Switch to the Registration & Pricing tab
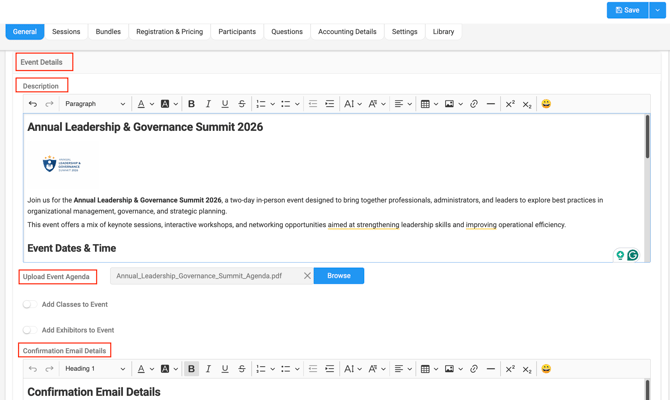Image resolution: width=670 pixels, height=400 pixels. tap(169, 32)
